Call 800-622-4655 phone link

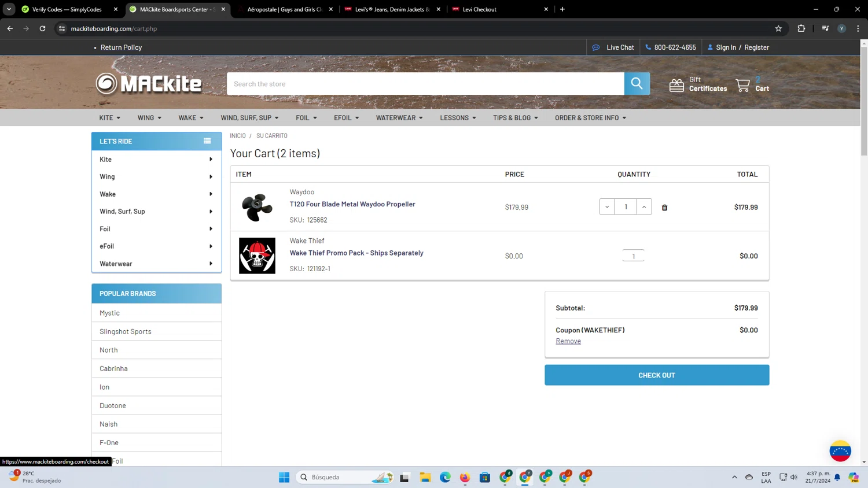671,47
